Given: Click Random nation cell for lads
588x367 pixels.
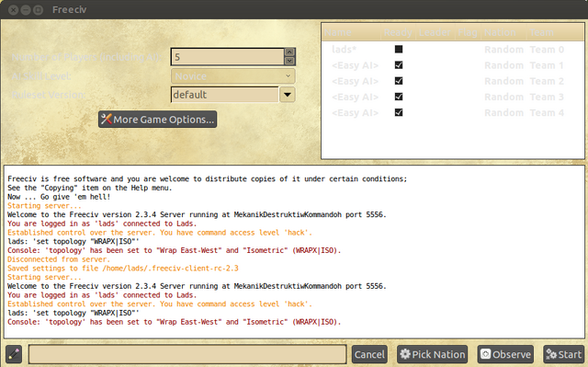Looking at the screenshot, I should (x=503, y=50).
